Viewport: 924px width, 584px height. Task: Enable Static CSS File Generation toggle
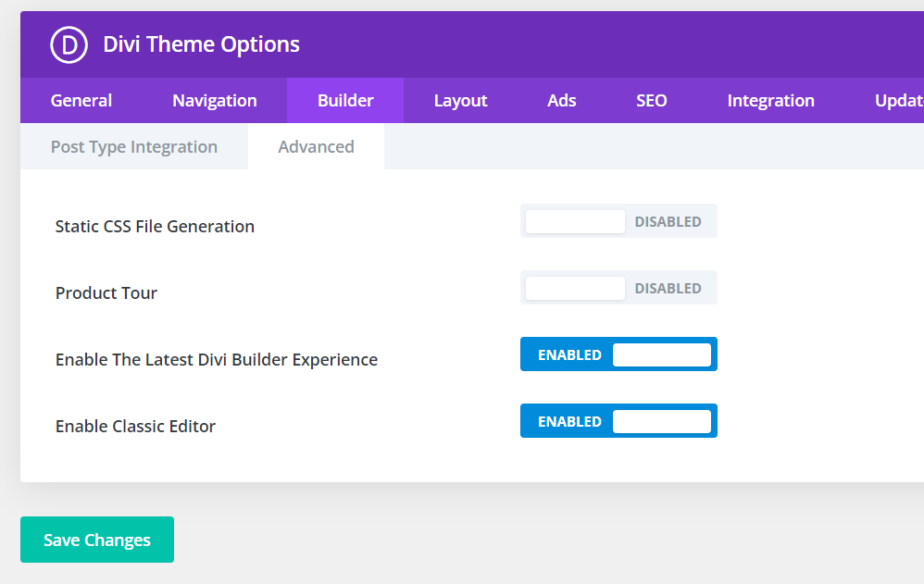point(618,222)
